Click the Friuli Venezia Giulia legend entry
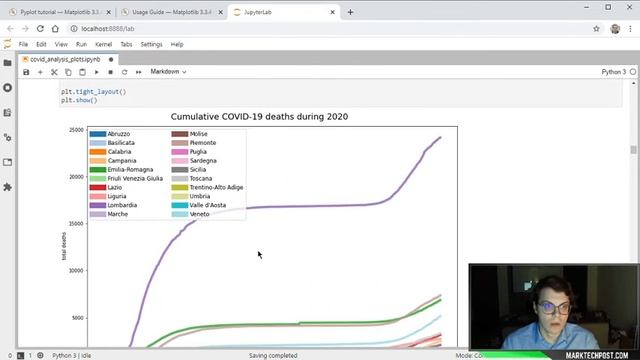The width and height of the screenshot is (640, 360). [x=126, y=178]
